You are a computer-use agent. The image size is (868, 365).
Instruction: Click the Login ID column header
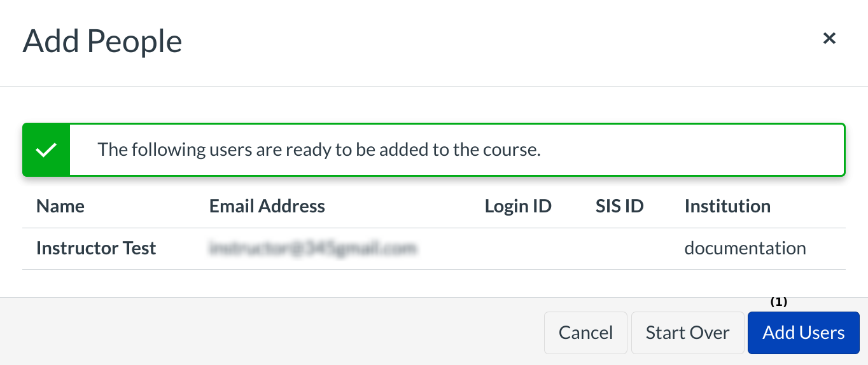[x=518, y=206]
